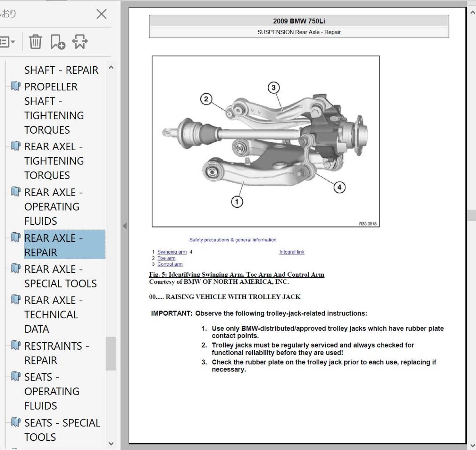Click the find current bookmark icon
The width and height of the screenshot is (476, 450).
click(x=80, y=42)
